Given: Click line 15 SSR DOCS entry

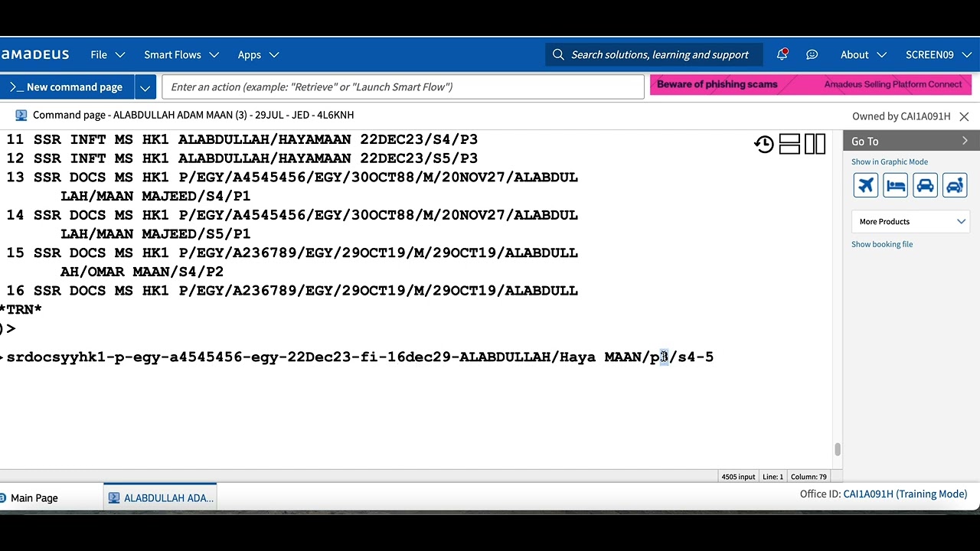Looking at the screenshot, I should click(x=292, y=262).
